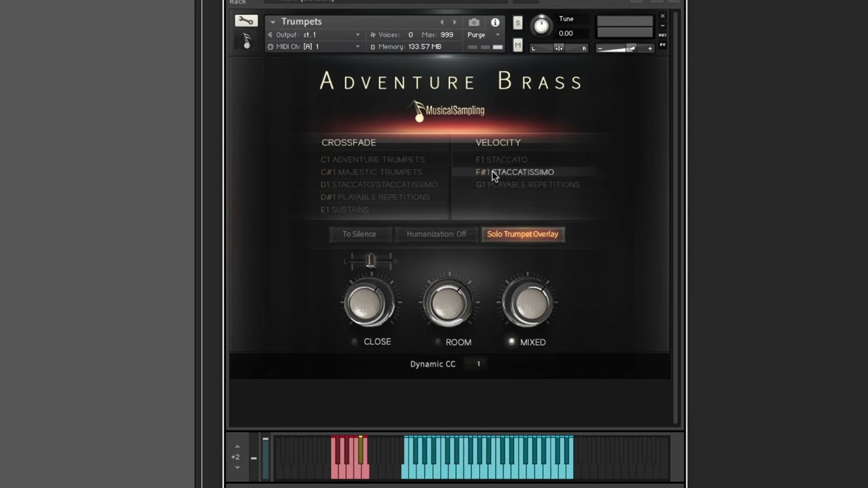
Task: Select F#1 STACCATISSIMO velocity articulation
Action: pyautogui.click(x=515, y=172)
